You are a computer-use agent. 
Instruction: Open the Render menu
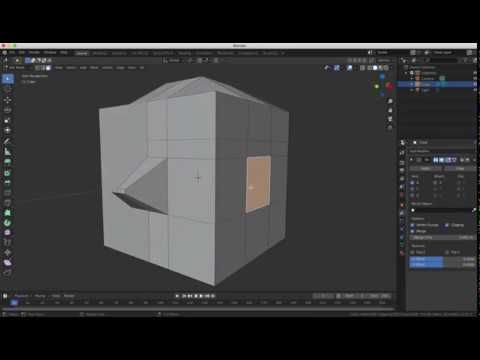(34, 53)
